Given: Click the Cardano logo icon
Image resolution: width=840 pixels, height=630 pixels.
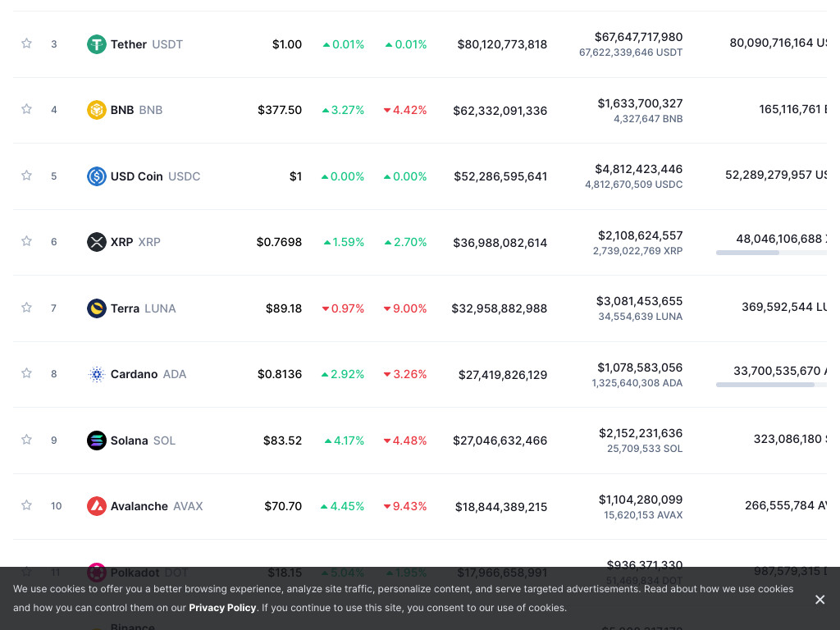Looking at the screenshot, I should click(97, 374).
